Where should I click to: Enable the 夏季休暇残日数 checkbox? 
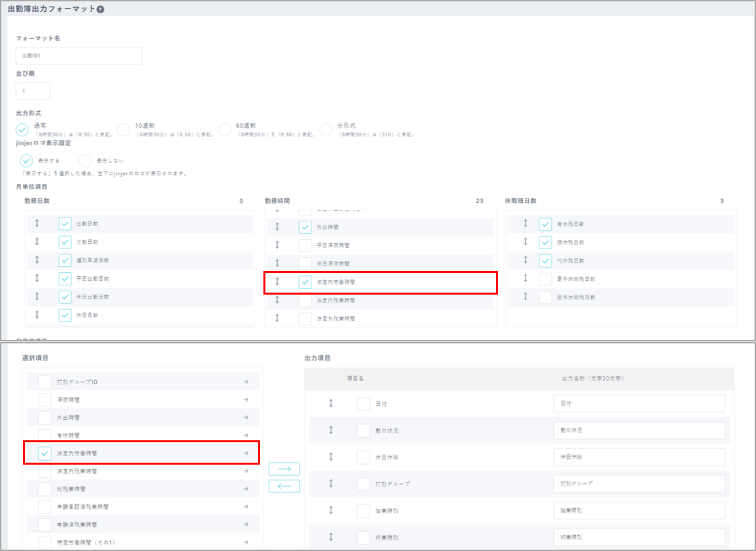click(545, 279)
